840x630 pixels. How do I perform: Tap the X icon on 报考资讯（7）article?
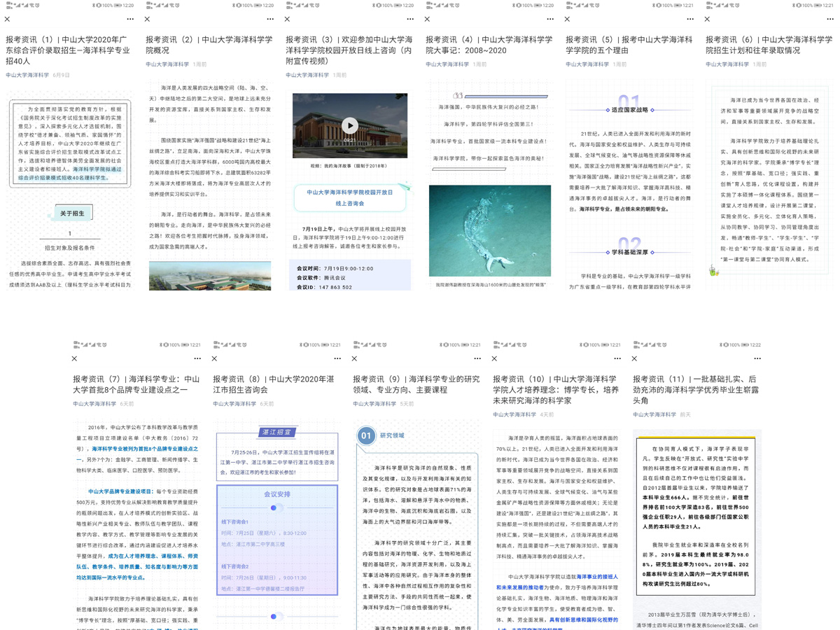(75, 359)
